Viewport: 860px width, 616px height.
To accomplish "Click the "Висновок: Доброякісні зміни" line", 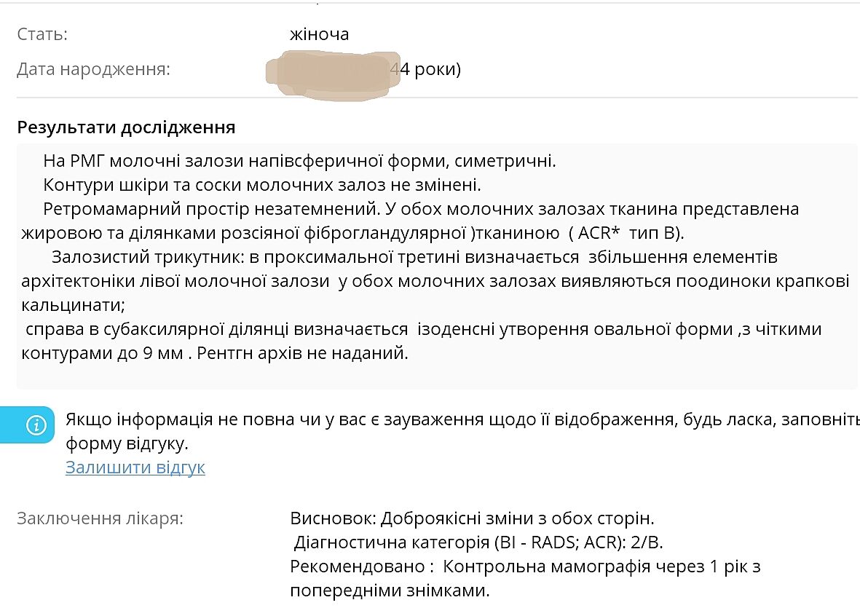I will [472, 518].
